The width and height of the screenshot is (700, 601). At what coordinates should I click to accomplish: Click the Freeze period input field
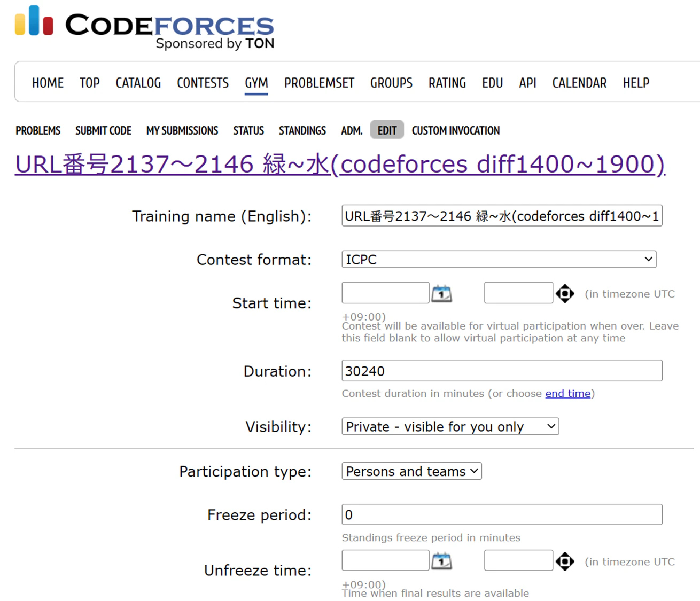pos(502,514)
